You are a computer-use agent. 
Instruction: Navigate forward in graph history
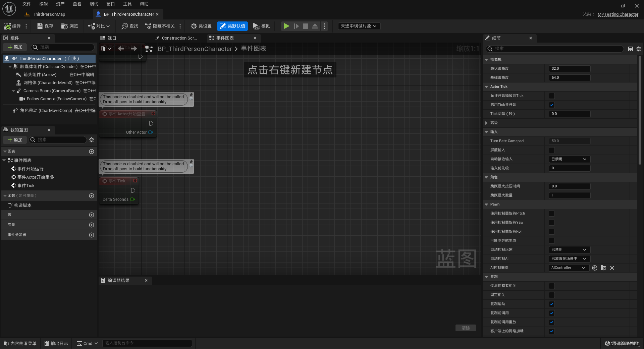coord(134,49)
